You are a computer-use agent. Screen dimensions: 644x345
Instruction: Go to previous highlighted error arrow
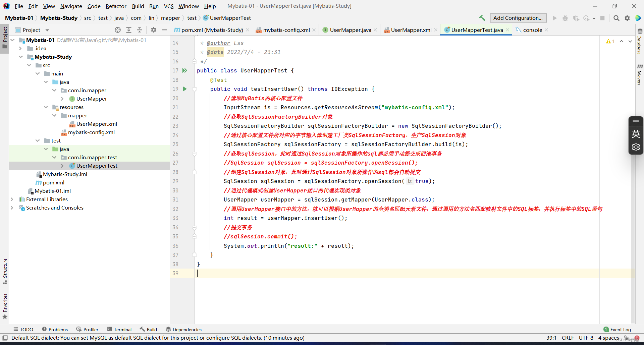622,41
